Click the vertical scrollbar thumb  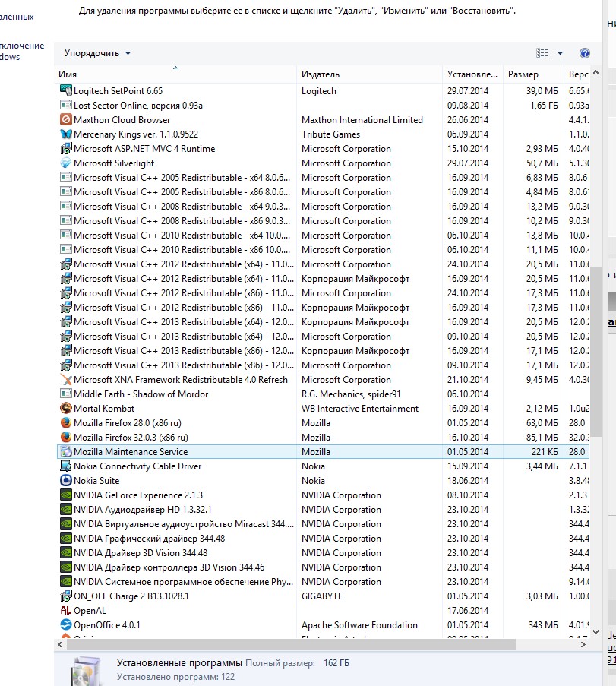[x=595, y=352]
